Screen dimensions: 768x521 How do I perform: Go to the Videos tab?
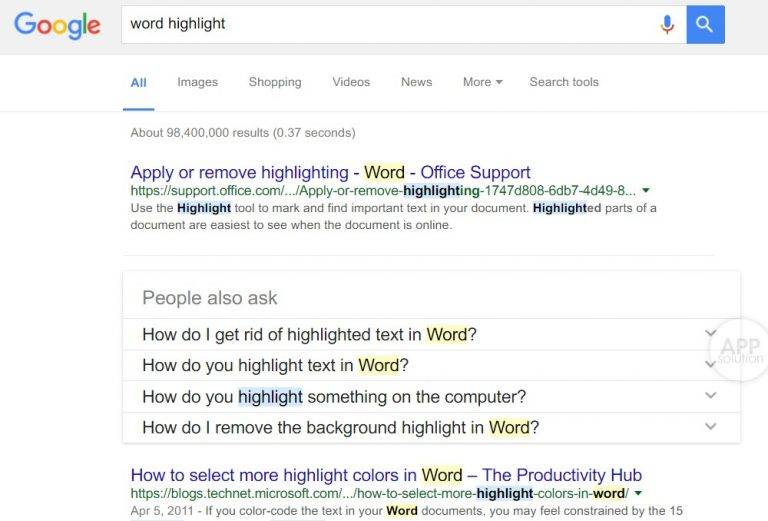(351, 82)
